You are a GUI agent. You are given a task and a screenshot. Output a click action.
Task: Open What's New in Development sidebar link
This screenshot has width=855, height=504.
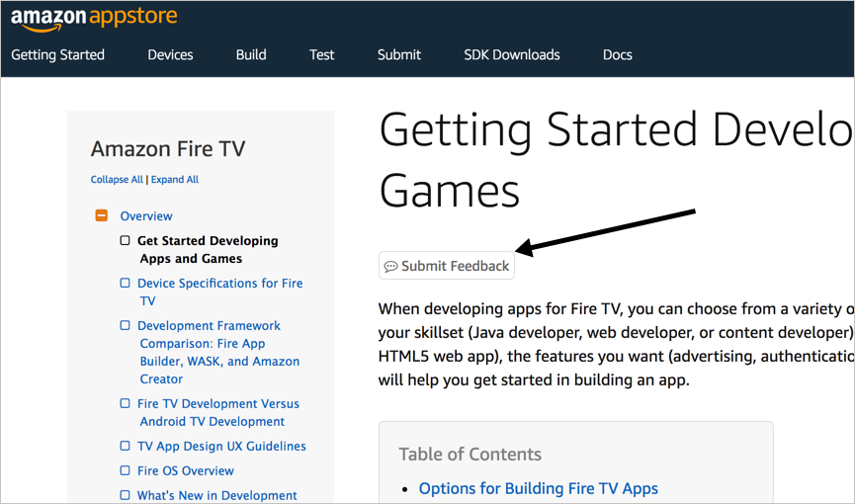[x=217, y=495]
